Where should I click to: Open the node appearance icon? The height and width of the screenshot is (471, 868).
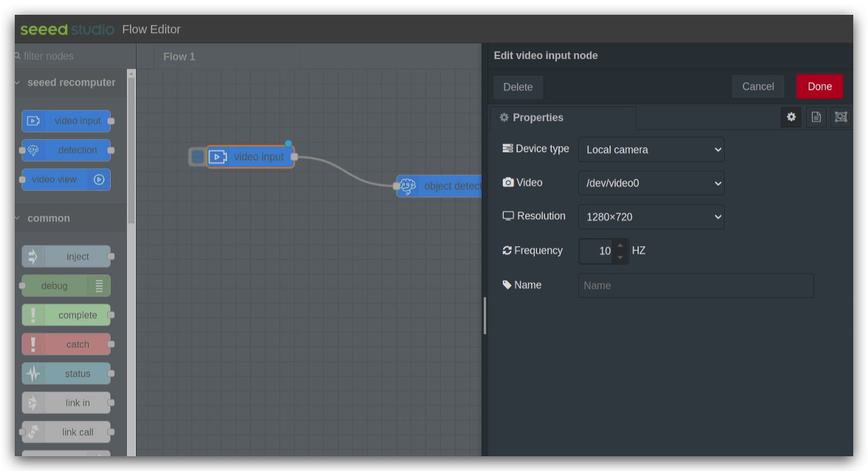(x=841, y=117)
